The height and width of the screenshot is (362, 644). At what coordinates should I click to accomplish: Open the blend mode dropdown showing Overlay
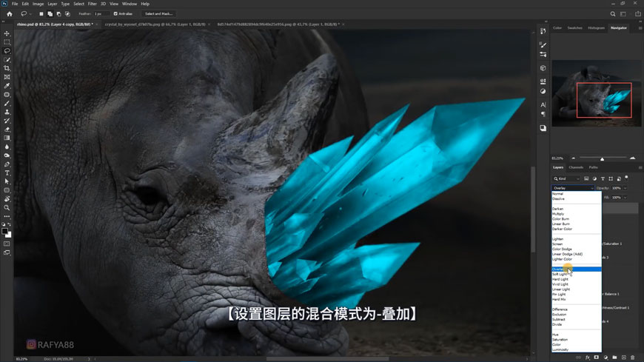click(x=573, y=188)
